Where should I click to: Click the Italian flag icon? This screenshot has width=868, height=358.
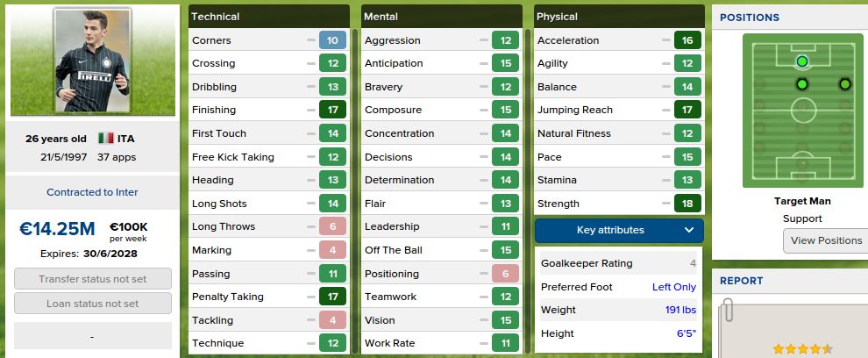pos(106,139)
